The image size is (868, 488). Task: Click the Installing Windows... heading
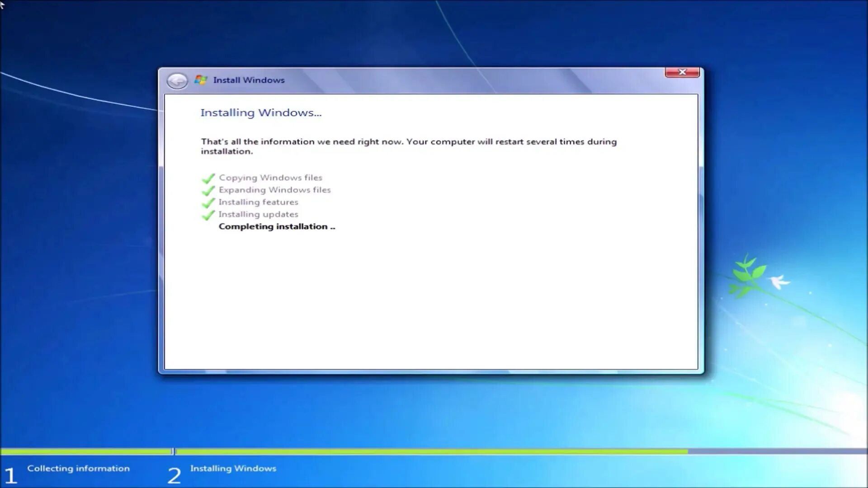(261, 113)
